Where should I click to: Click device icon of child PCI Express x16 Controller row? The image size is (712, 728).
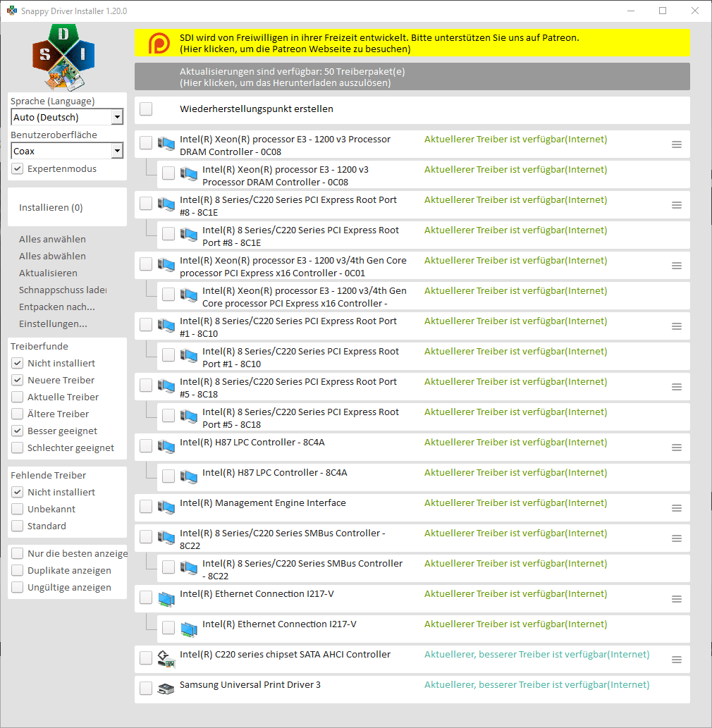click(x=189, y=295)
